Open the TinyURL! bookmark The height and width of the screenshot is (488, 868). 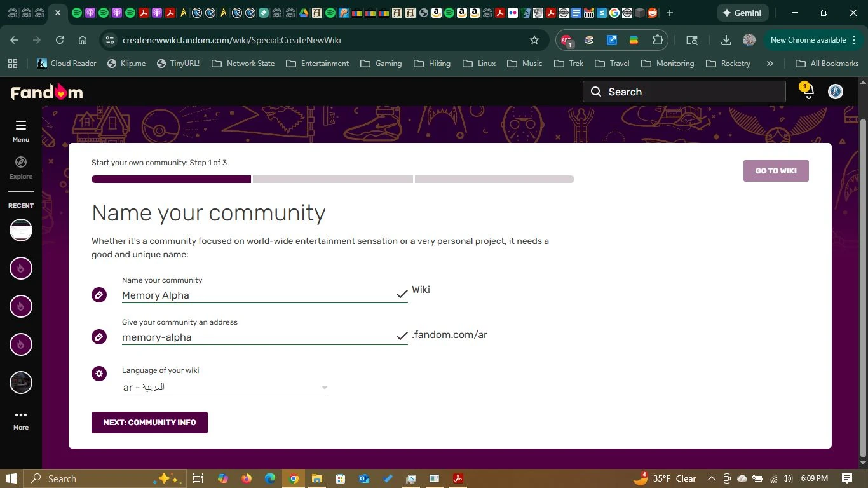pos(178,64)
